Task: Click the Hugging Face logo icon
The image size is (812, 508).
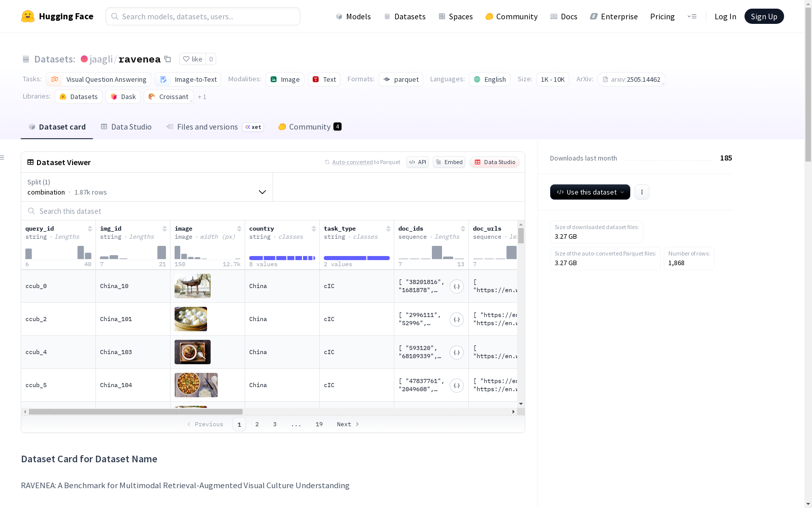Action: 28,16
